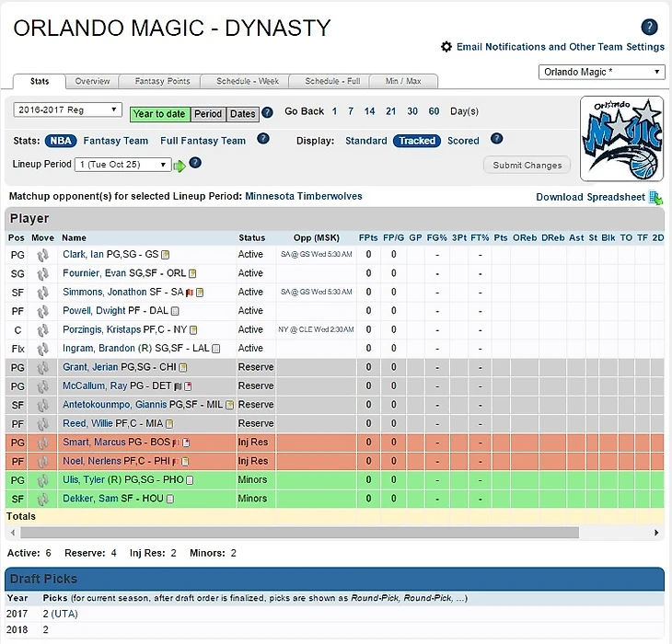Go back 60 days

[x=434, y=111]
